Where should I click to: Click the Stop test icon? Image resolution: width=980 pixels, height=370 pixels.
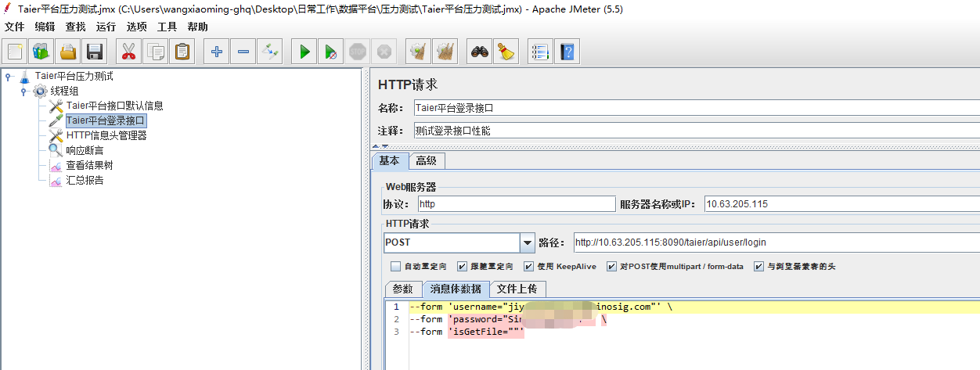point(358,52)
